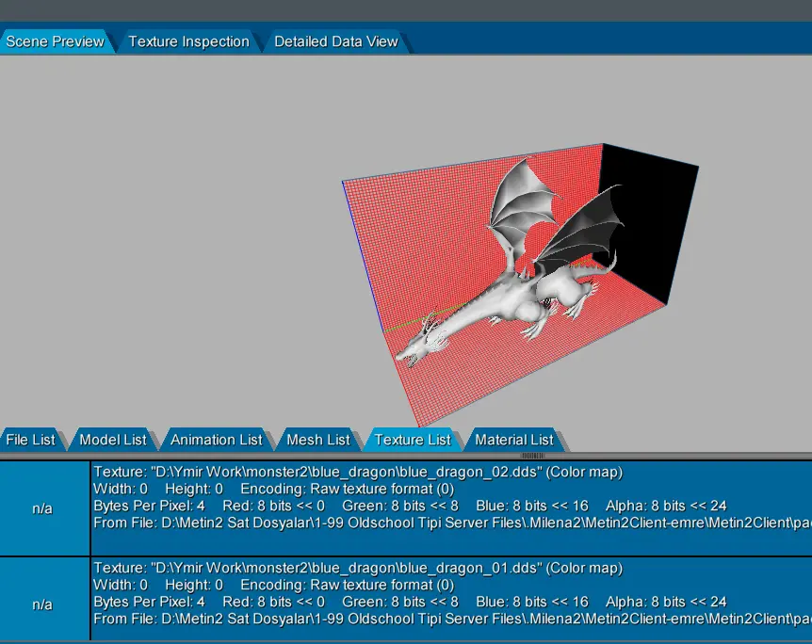812x644 pixels.
Task: Click the splitter grip above the texture list
Action: click(x=532, y=456)
